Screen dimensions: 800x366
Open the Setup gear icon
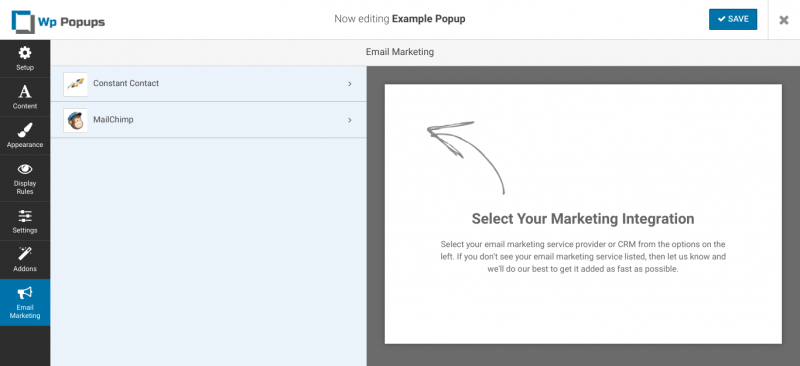point(25,53)
